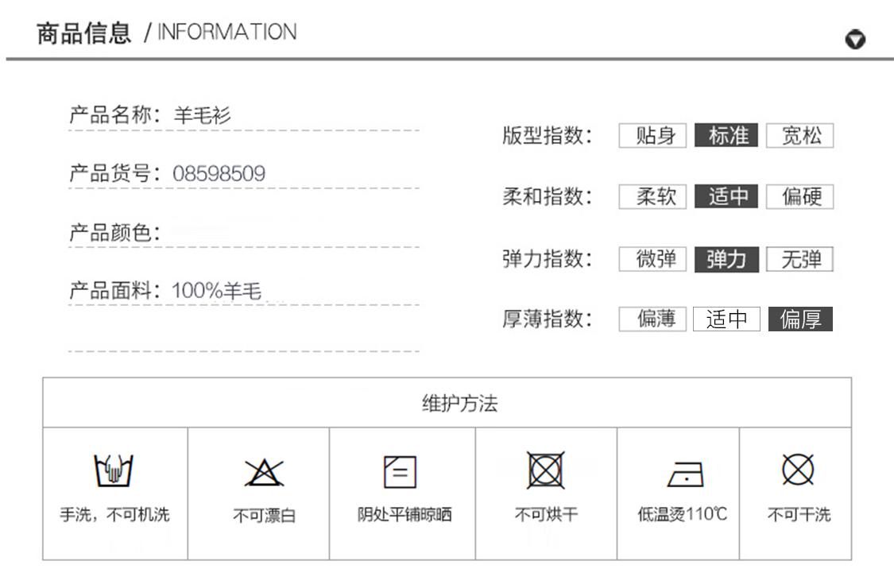Viewport: 894px width, 588px height.
Task: Click product number 08598509
Action: coord(219,173)
